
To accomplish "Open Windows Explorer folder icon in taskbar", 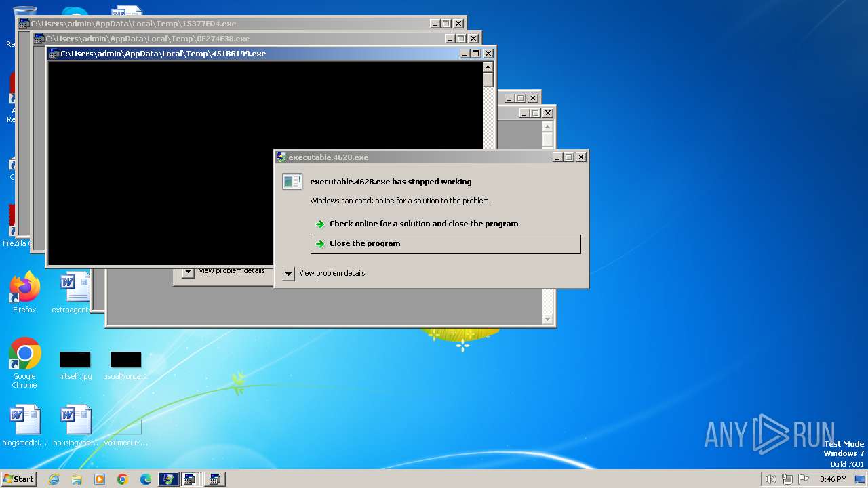I will pyautogui.click(x=77, y=479).
